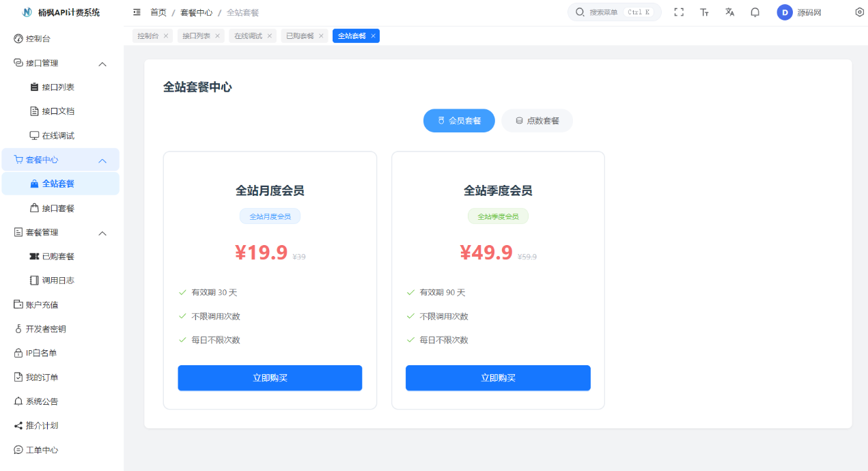The height and width of the screenshot is (471, 868).
Task: Click the 源码网 user avatar
Action: (785, 12)
